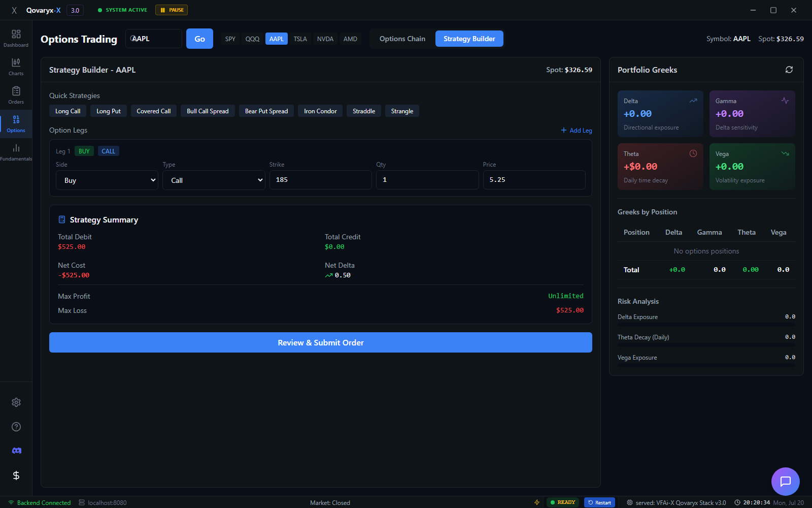Apply the Long Call quick strategy
The height and width of the screenshot is (508, 812).
68,111
